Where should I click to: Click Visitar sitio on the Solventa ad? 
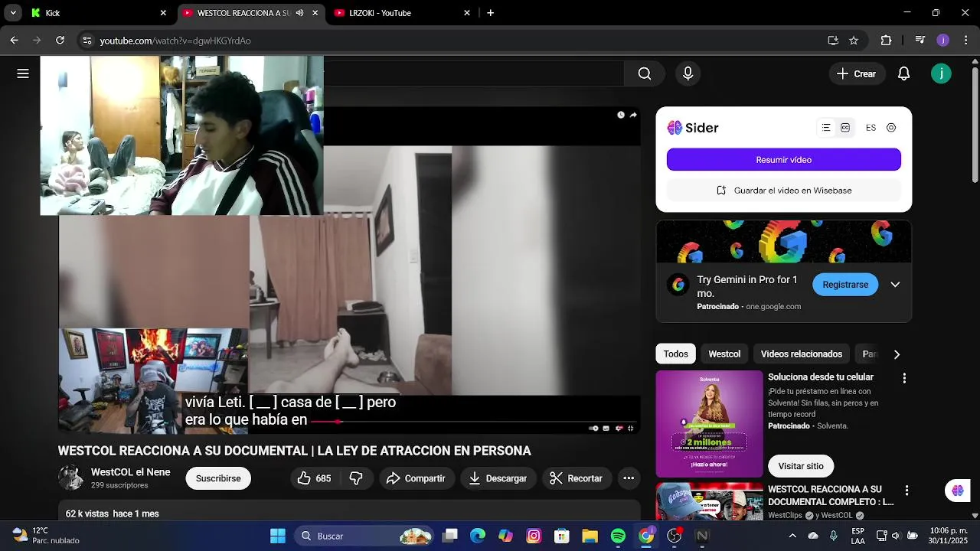click(801, 466)
